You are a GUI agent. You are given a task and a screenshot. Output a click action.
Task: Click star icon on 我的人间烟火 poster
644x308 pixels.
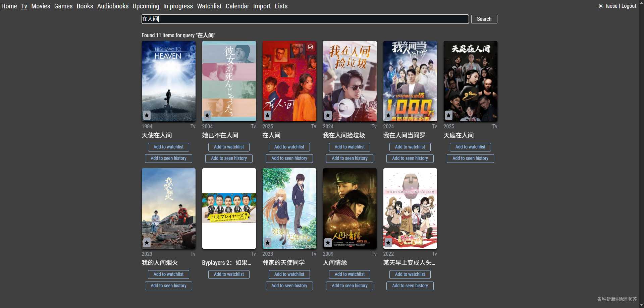click(147, 243)
